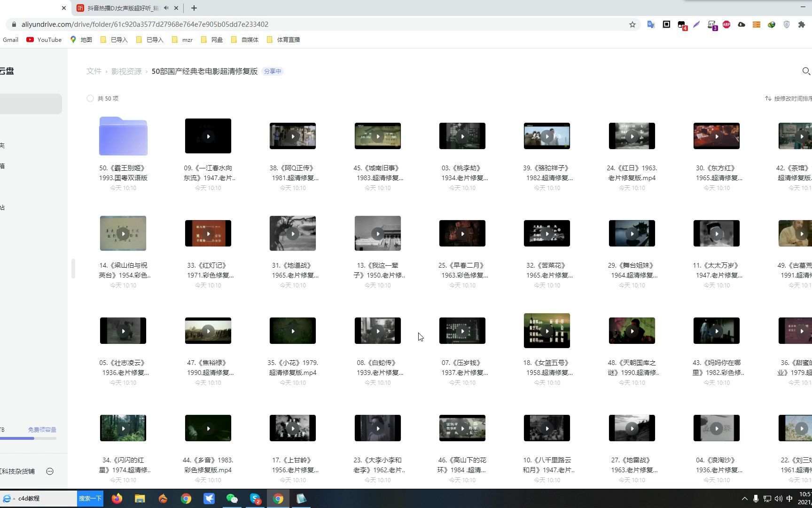Open the 体育直播 bookmarks folder
The image size is (812, 508).
tap(283, 40)
